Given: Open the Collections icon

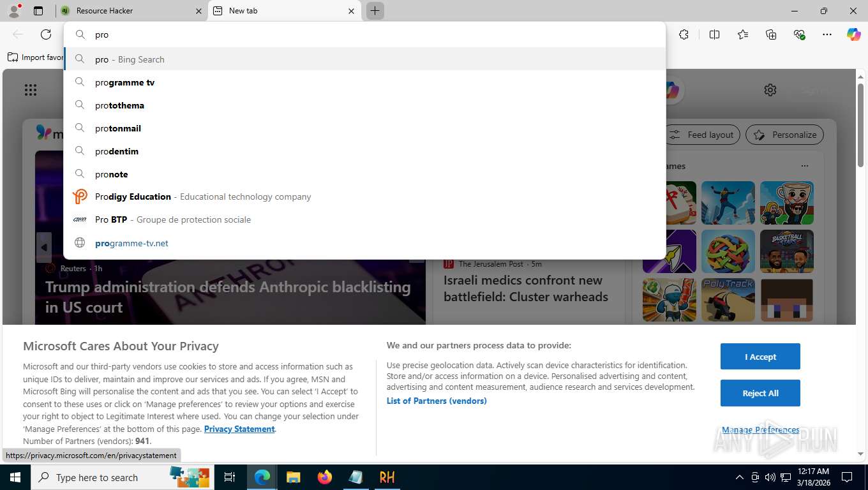Looking at the screenshot, I should [x=771, y=34].
